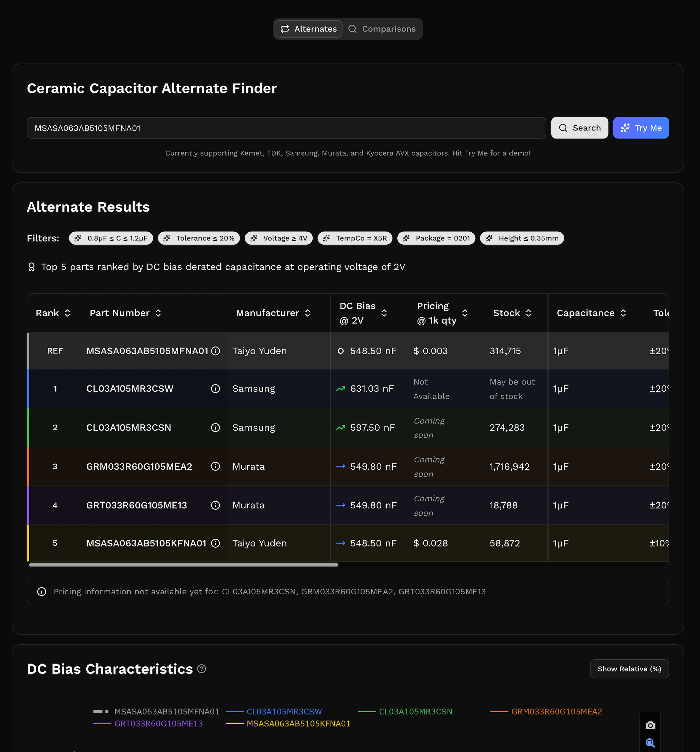Click the table horizontal scrollbar

(x=183, y=565)
